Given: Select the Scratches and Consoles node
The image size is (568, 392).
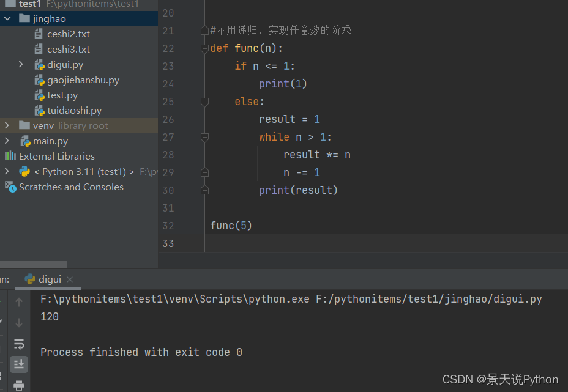Looking at the screenshot, I should [x=71, y=187].
